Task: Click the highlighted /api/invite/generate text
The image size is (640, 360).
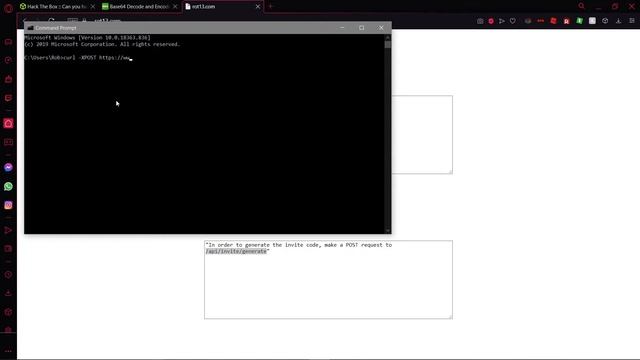Action: click(x=236, y=251)
